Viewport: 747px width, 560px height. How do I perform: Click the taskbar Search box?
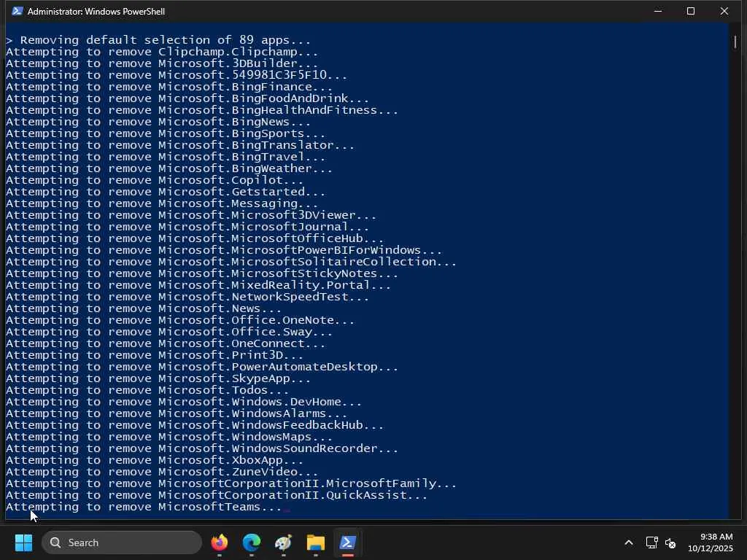coord(122,542)
